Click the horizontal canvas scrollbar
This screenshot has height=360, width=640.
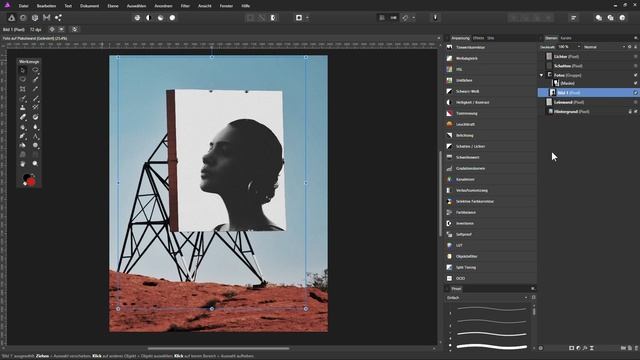tap(219, 349)
